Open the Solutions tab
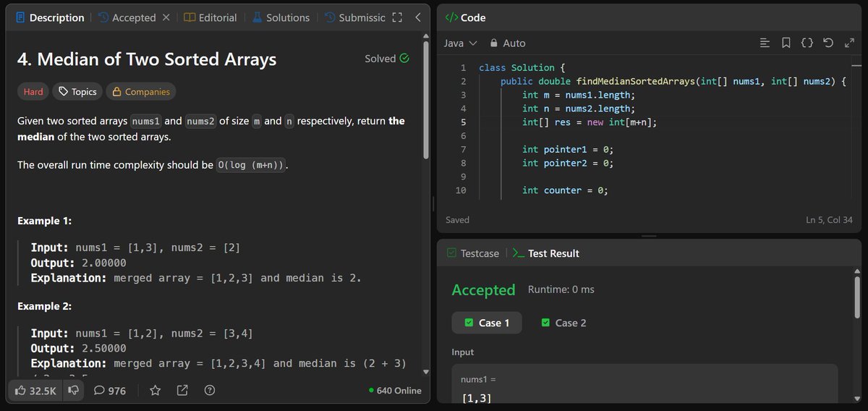 [281, 17]
